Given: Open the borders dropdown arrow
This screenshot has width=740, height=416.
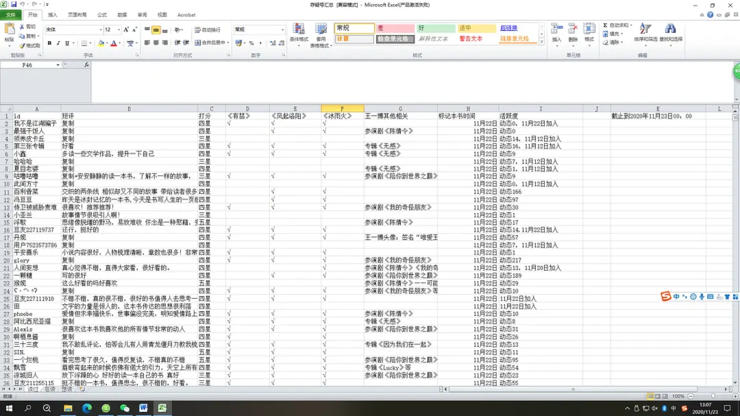Looking at the screenshot, I should click(x=91, y=43).
